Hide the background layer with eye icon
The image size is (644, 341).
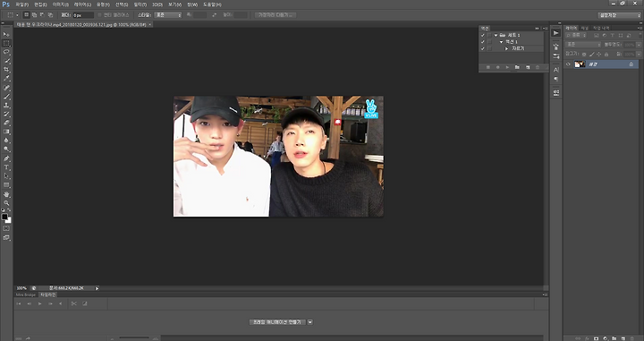[x=568, y=64]
